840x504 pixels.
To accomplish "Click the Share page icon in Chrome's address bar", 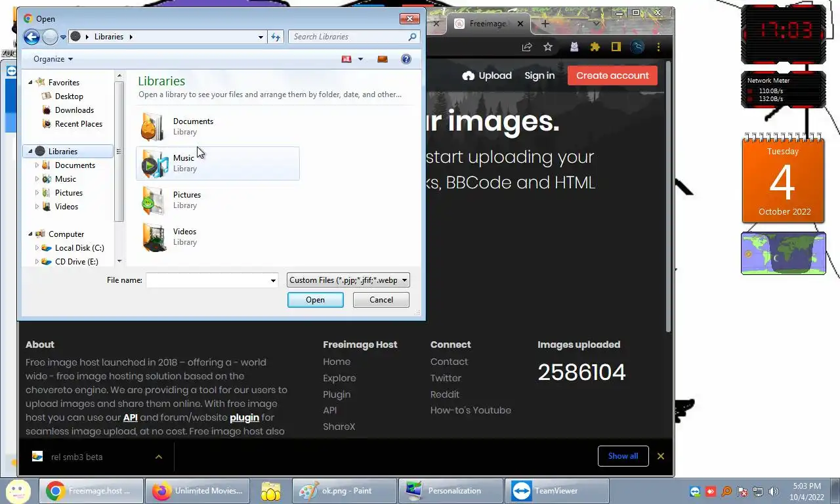I will (526, 47).
